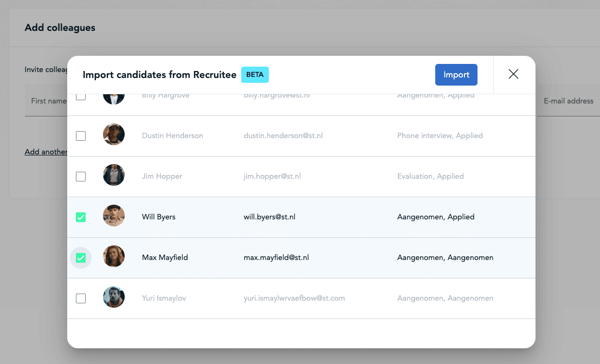Screen dimensions: 600x364
Task: Close the import candidates dialog
Action: 513,75
